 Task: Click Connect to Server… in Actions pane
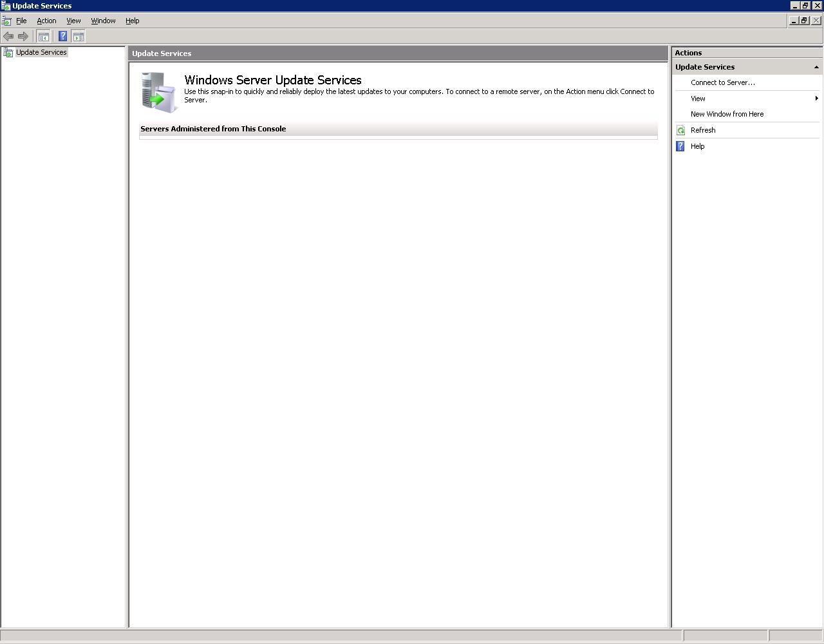point(722,82)
